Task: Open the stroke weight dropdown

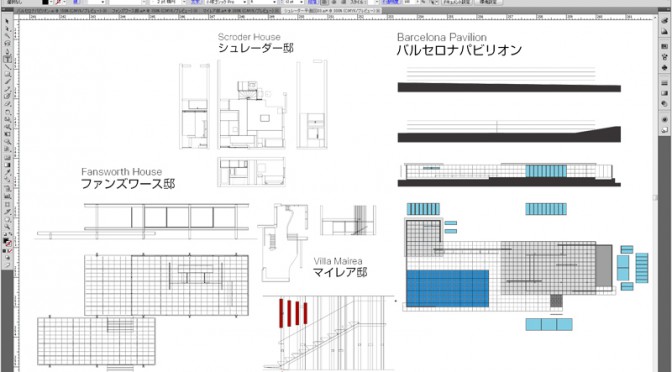Action: tap(103, 2)
